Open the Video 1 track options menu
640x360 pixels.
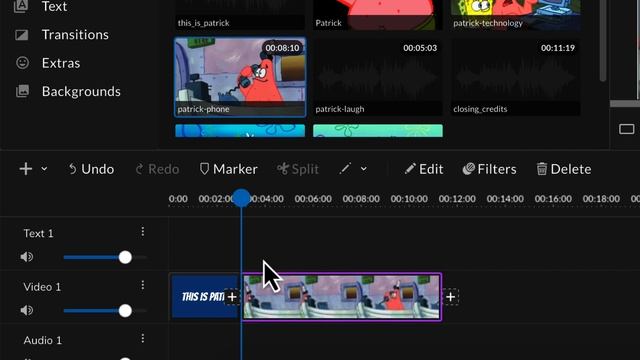tap(142, 285)
